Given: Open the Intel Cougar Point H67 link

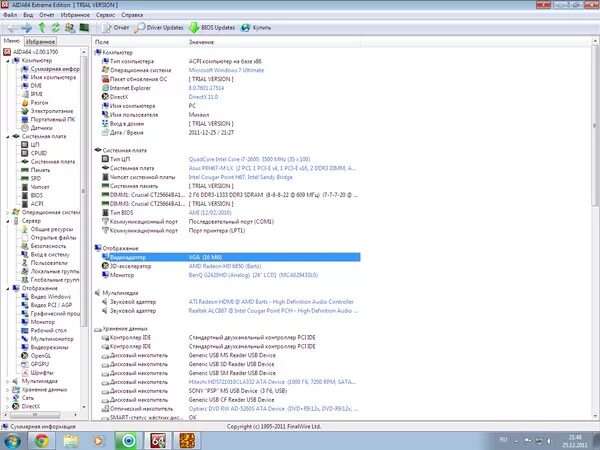Looking at the screenshot, I should click(241, 177).
